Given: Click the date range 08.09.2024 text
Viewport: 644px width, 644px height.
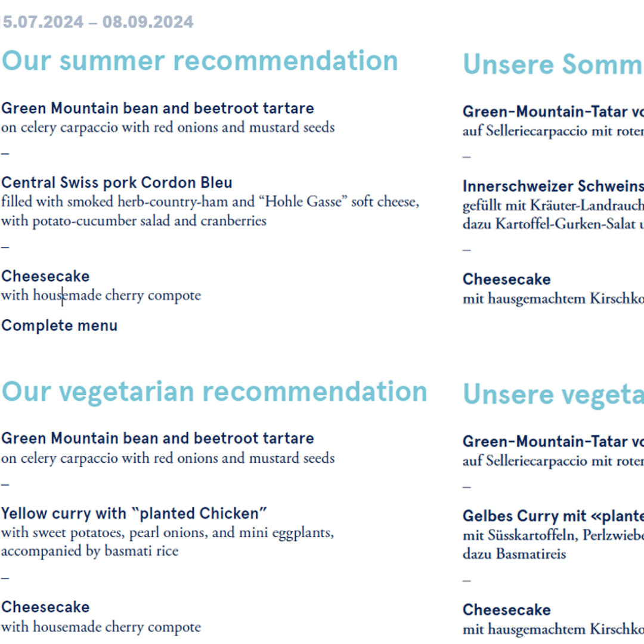Looking at the screenshot, I should tap(148, 22).
